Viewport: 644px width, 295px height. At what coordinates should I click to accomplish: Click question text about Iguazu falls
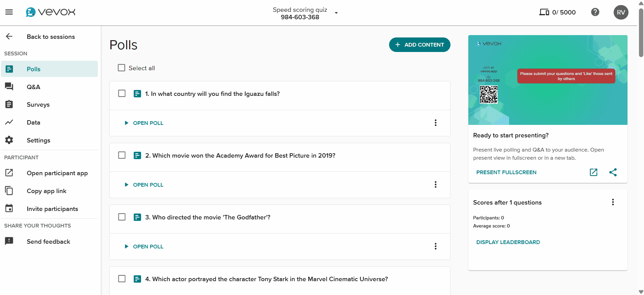tap(212, 94)
